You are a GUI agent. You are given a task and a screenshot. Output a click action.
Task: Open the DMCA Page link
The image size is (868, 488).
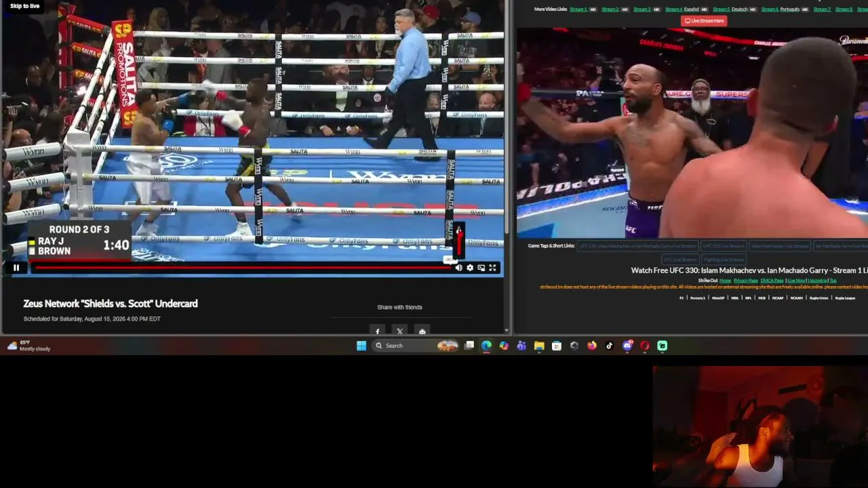(772, 281)
